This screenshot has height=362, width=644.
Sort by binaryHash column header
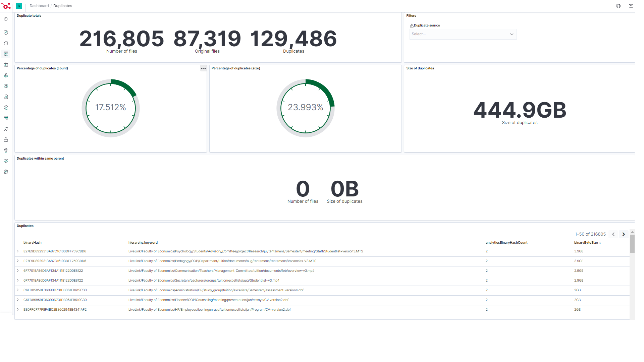(x=33, y=243)
